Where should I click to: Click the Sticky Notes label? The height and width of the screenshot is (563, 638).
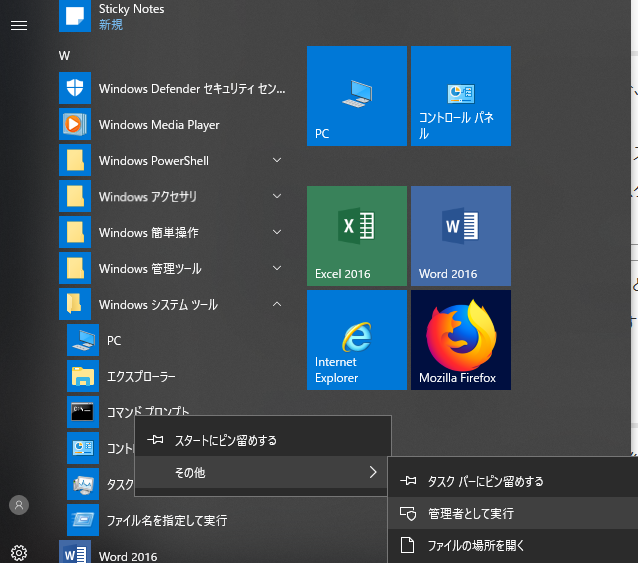point(131,9)
